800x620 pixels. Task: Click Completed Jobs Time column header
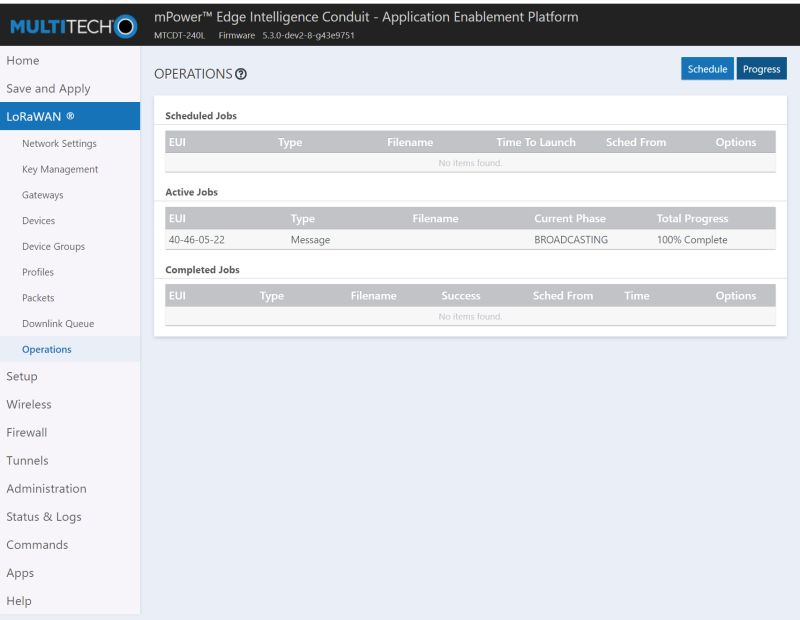click(x=637, y=295)
